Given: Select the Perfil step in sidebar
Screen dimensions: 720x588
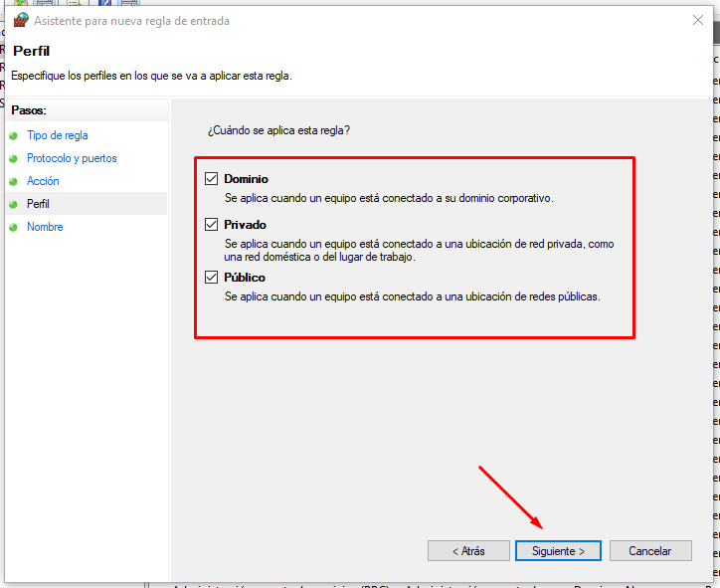Looking at the screenshot, I should (38, 204).
